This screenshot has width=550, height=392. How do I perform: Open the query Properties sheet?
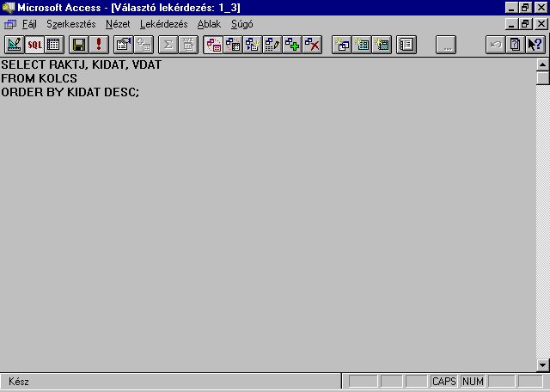124,45
